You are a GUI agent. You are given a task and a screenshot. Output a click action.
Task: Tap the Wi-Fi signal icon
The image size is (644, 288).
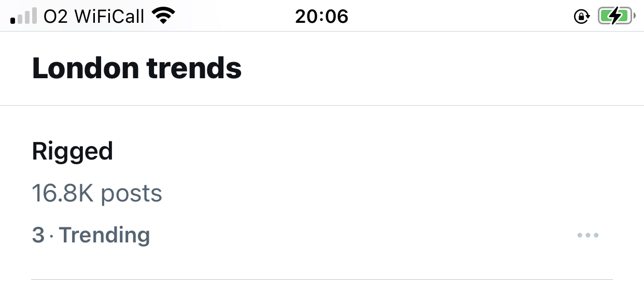[x=163, y=17]
